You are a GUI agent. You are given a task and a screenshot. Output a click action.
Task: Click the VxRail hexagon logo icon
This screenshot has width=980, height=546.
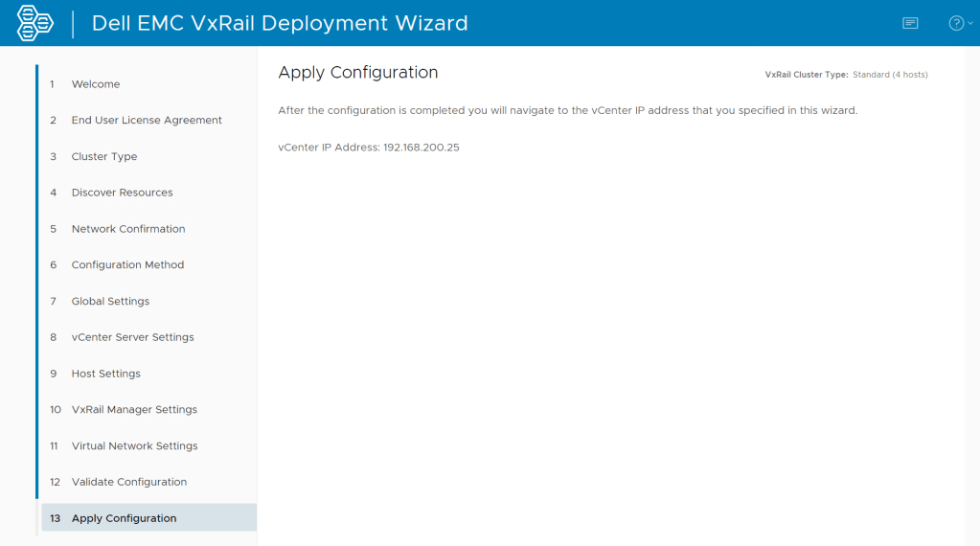tap(35, 23)
